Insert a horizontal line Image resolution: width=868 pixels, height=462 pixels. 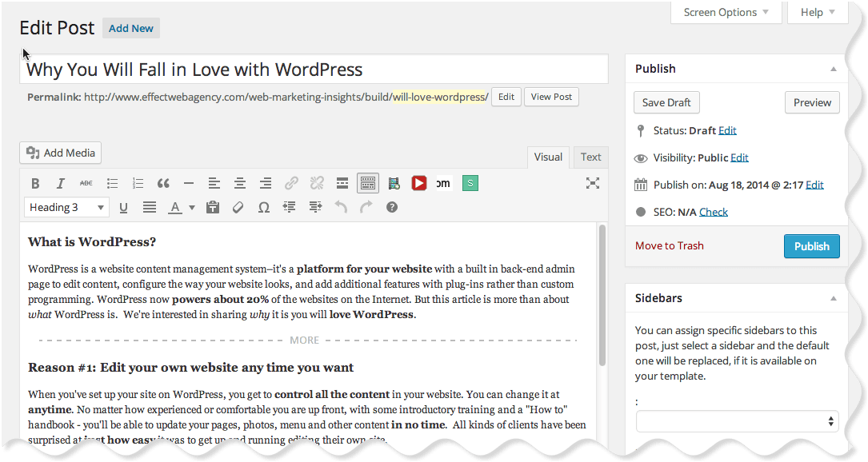[x=189, y=183]
